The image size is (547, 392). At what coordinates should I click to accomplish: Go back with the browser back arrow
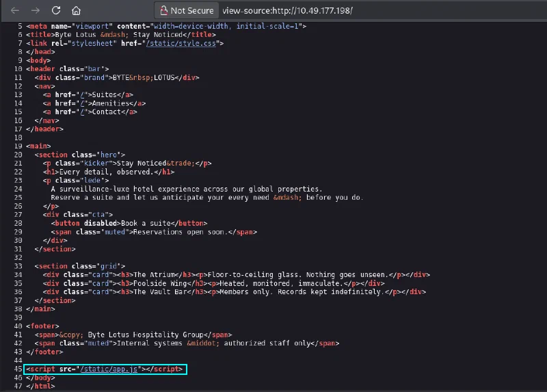click(14, 10)
